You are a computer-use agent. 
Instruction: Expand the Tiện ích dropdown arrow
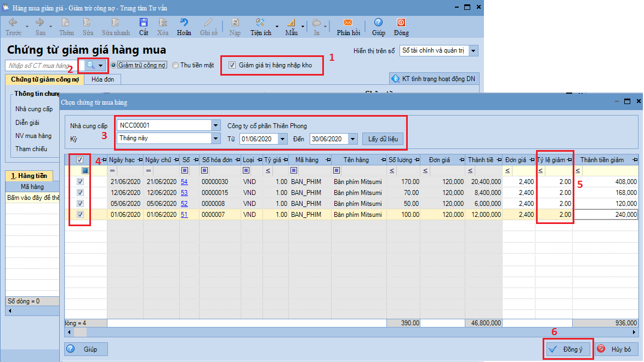pyautogui.click(x=277, y=27)
